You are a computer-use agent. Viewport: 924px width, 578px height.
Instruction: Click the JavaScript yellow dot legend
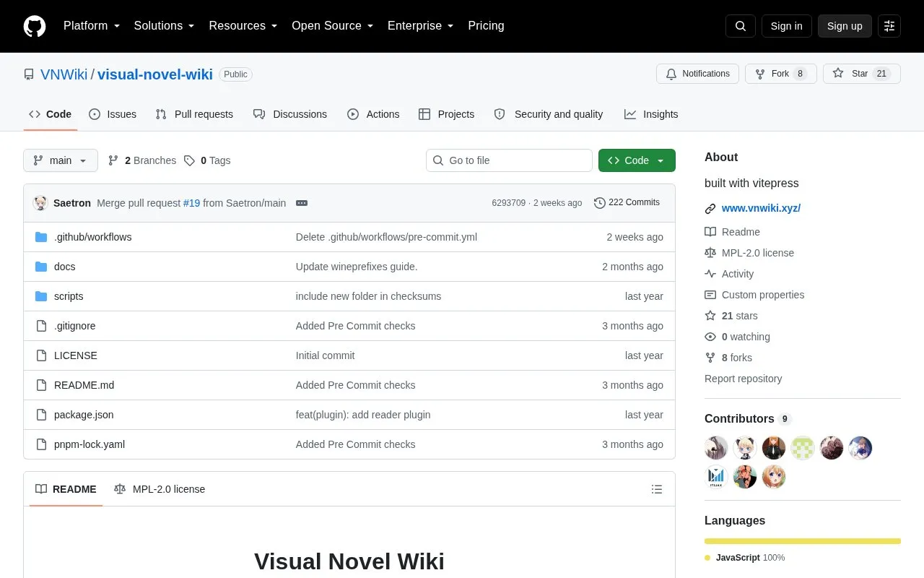point(707,558)
